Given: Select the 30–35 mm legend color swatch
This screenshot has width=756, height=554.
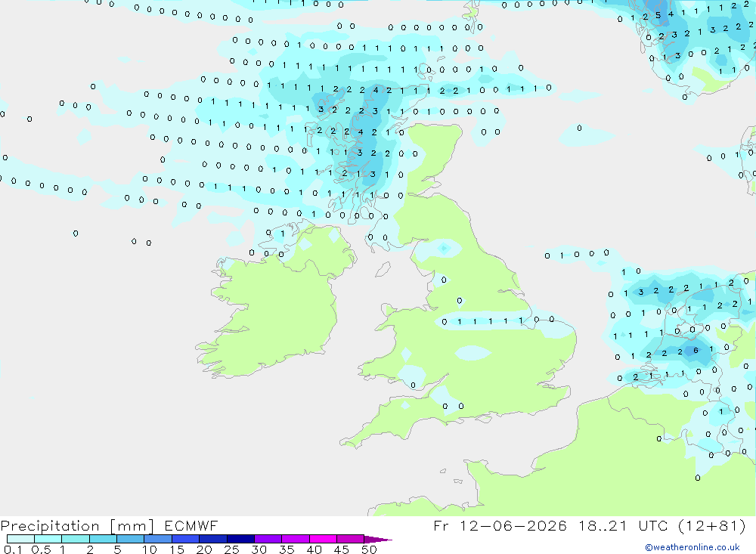Looking at the screenshot, I should tap(268, 539).
